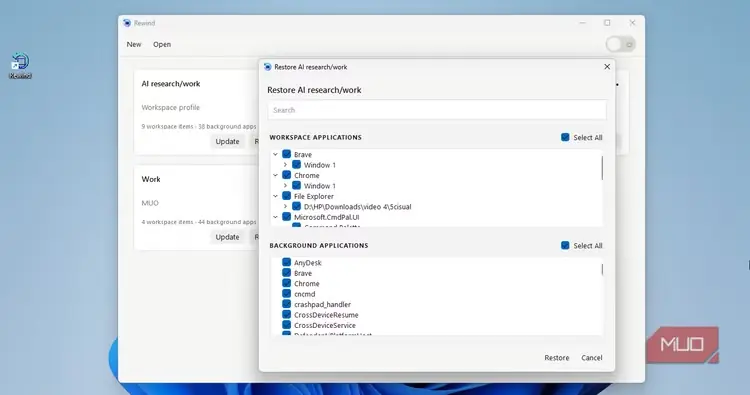The width and height of the screenshot is (750, 395).
Task: Collapse the File Explorer tree node
Action: point(276,196)
